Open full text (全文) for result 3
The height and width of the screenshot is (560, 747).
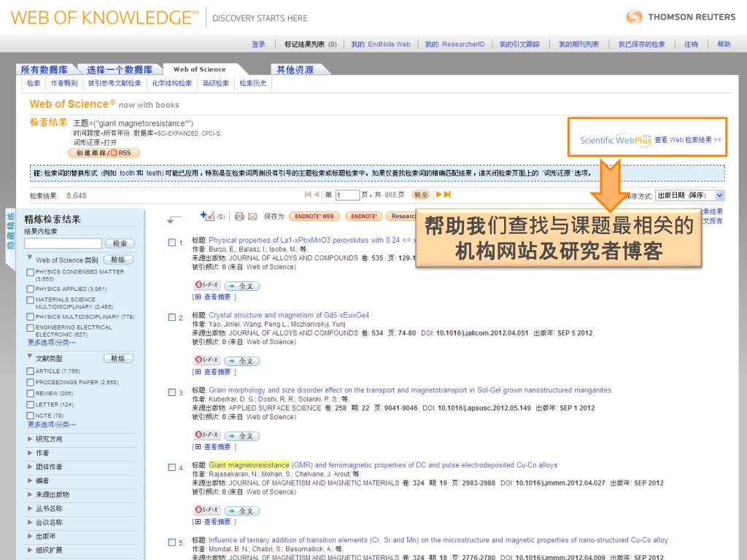click(242, 435)
